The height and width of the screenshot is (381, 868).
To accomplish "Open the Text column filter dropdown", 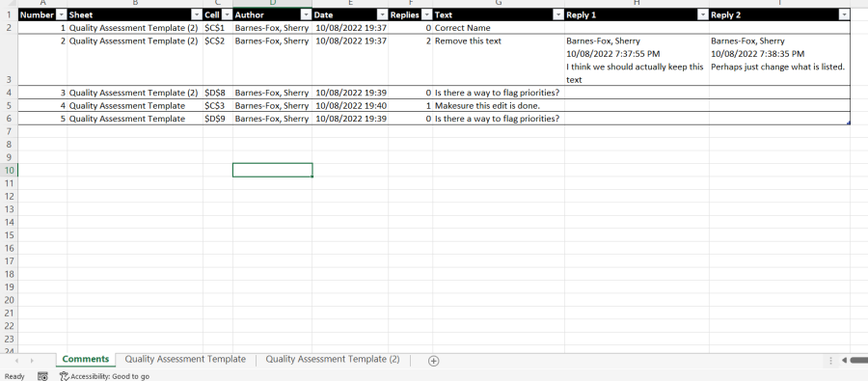I will tap(558, 15).
